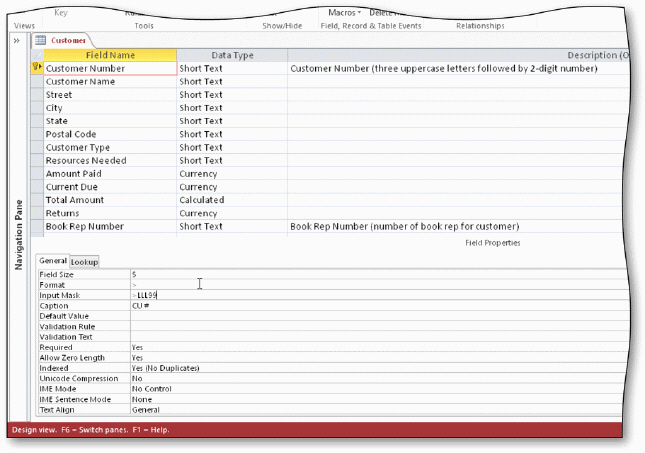Click the Book Rep Number description text

pyautogui.click(x=404, y=226)
